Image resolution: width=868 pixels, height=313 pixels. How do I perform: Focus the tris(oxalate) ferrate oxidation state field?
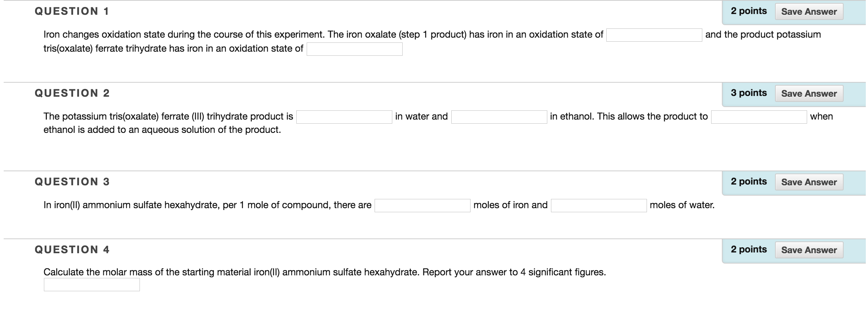pyautogui.click(x=354, y=49)
